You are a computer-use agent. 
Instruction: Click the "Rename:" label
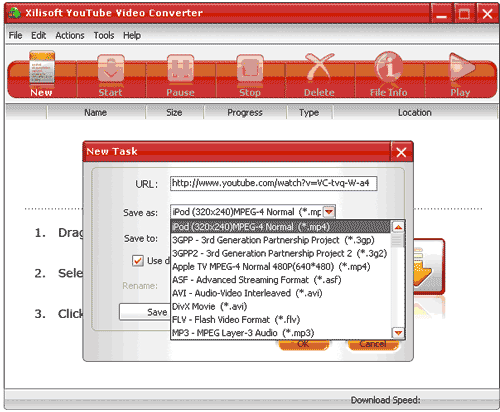tap(140, 286)
